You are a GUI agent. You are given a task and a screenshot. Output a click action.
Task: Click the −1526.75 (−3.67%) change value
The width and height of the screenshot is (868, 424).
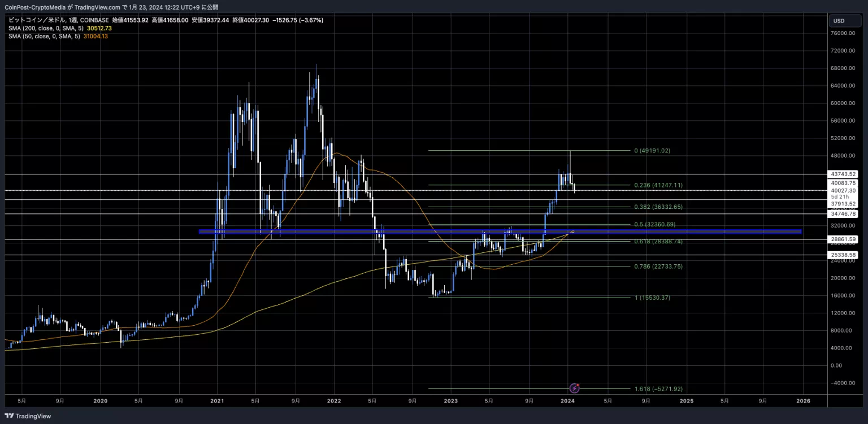[298, 20]
